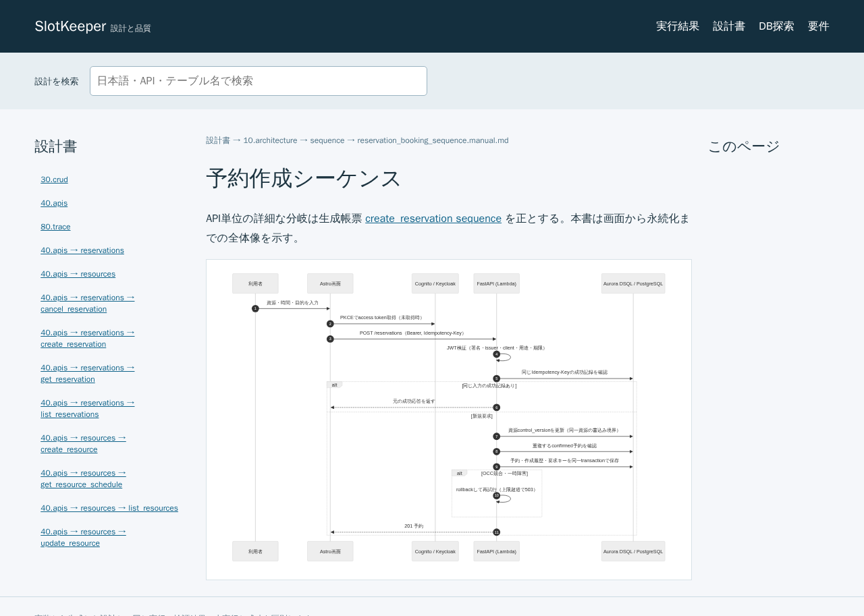Open the 30.crud sidebar link
864x616 pixels.
click(x=54, y=179)
